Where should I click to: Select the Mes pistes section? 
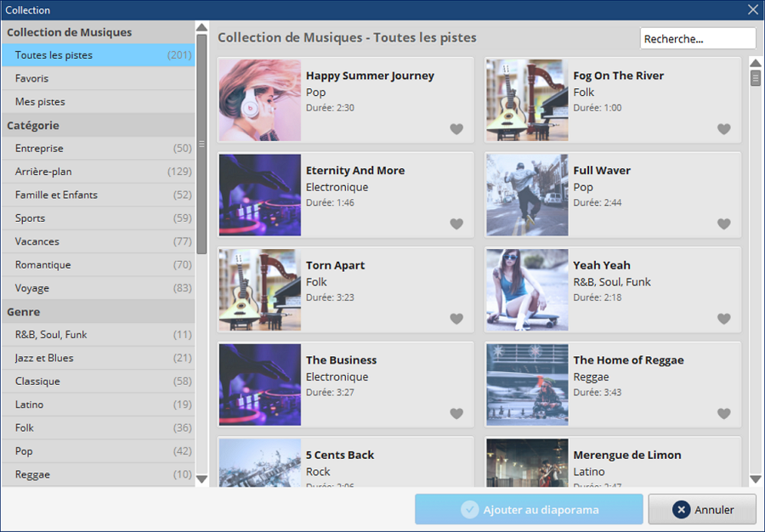pos(98,102)
